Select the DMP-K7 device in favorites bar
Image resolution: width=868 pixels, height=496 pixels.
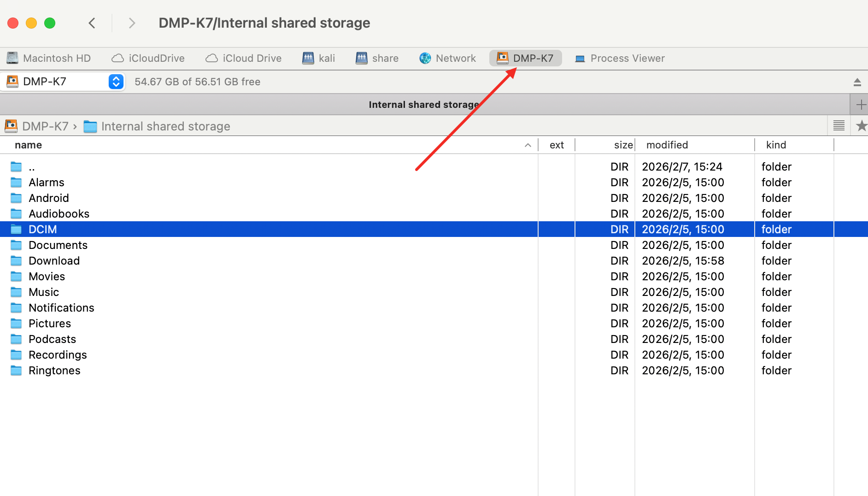525,58
